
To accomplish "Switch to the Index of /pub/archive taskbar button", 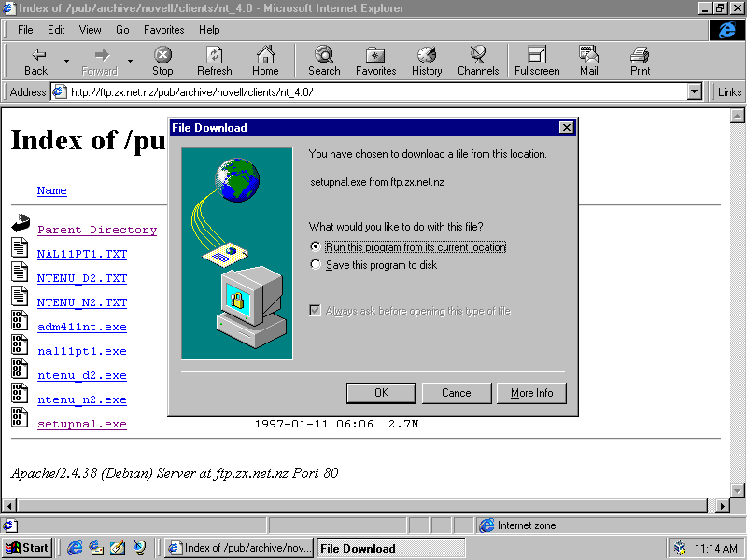I will (x=240, y=548).
